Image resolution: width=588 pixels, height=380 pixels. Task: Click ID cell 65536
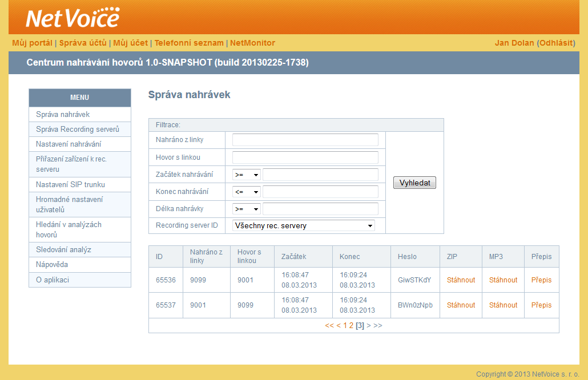tap(166, 280)
